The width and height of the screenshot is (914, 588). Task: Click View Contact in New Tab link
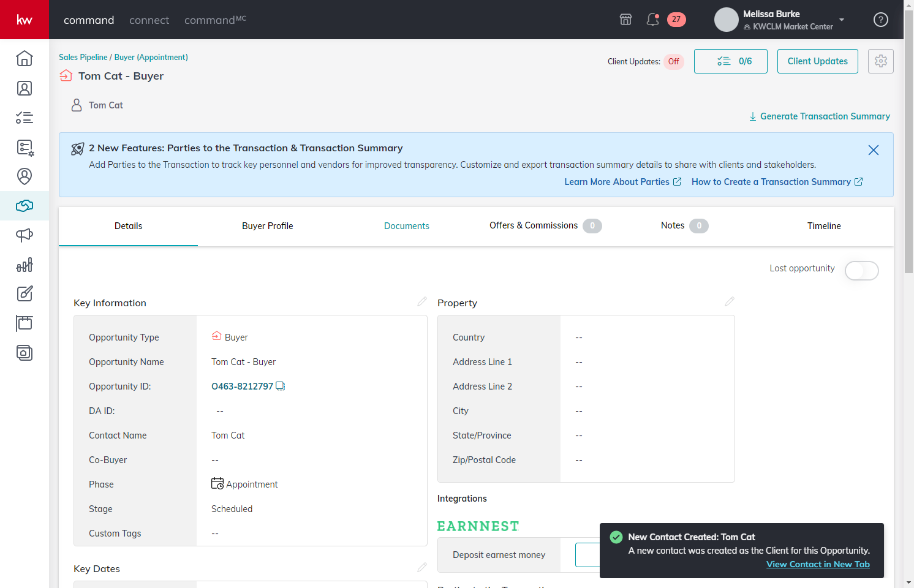pyautogui.click(x=818, y=564)
